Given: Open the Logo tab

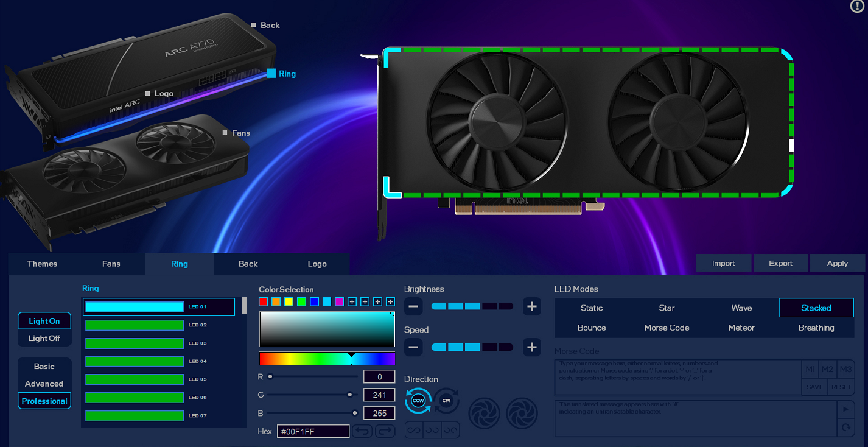Looking at the screenshot, I should pyautogui.click(x=317, y=264).
